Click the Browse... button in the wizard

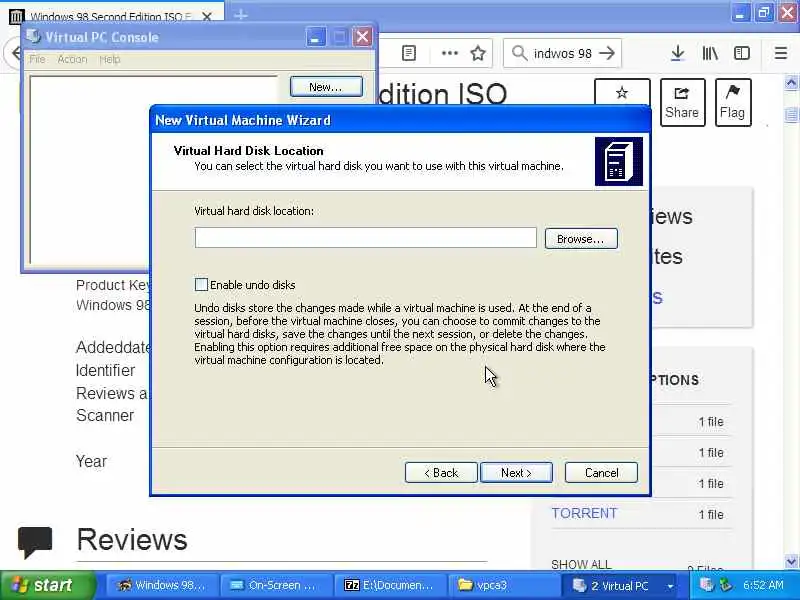click(581, 239)
